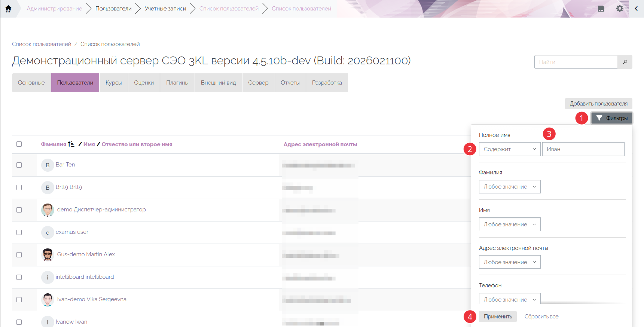Click the search magnifier icon

tap(625, 62)
